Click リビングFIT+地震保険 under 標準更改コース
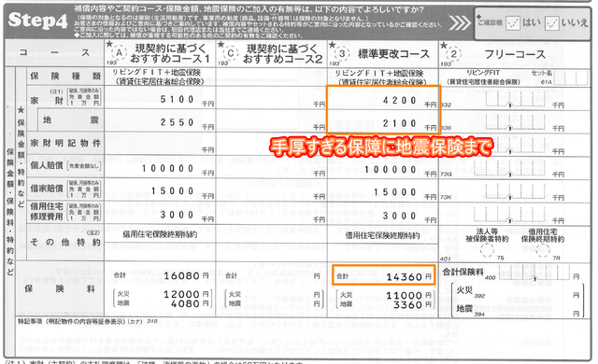 click(x=378, y=73)
